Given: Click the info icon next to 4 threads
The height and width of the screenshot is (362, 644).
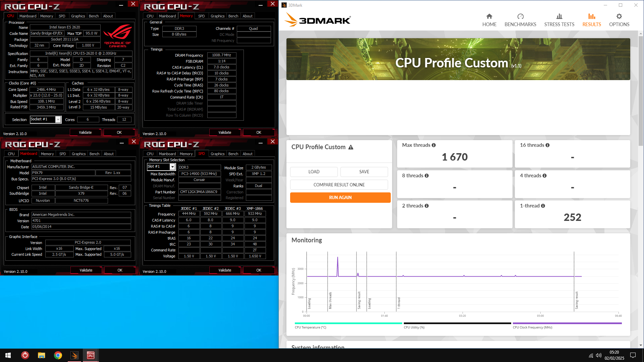Looking at the screenshot, I should (544, 176).
